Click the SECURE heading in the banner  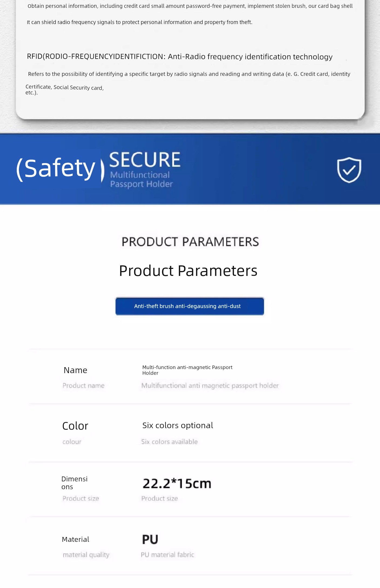click(x=145, y=160)
